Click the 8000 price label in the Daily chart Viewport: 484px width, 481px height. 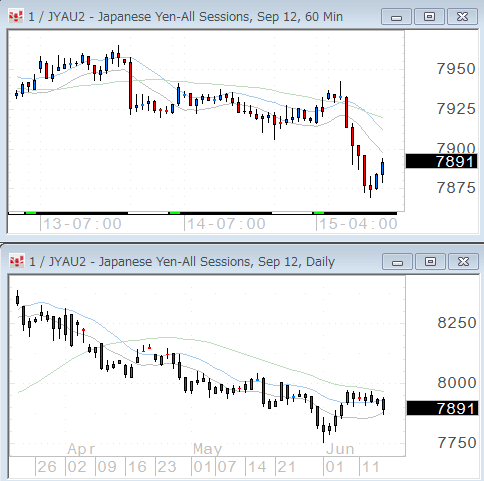(457, 383)
